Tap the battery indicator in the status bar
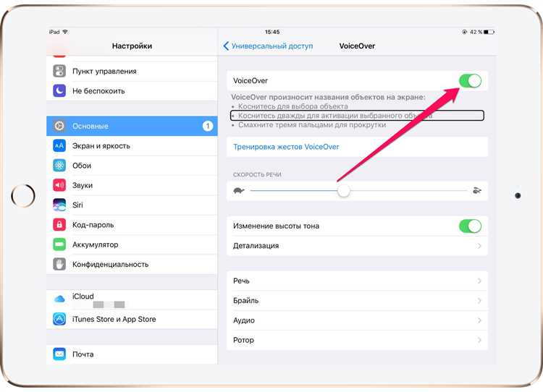The width and height of the screenshot is (543, 392). click(x=489, y=32)
